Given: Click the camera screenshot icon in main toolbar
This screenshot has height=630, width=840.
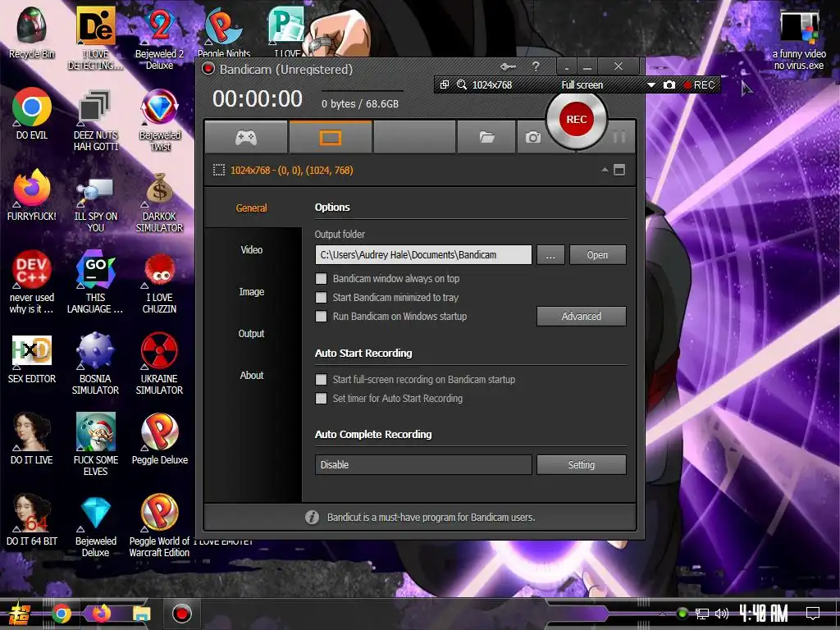Looking at the screenshot, I should tap(532, 138).
